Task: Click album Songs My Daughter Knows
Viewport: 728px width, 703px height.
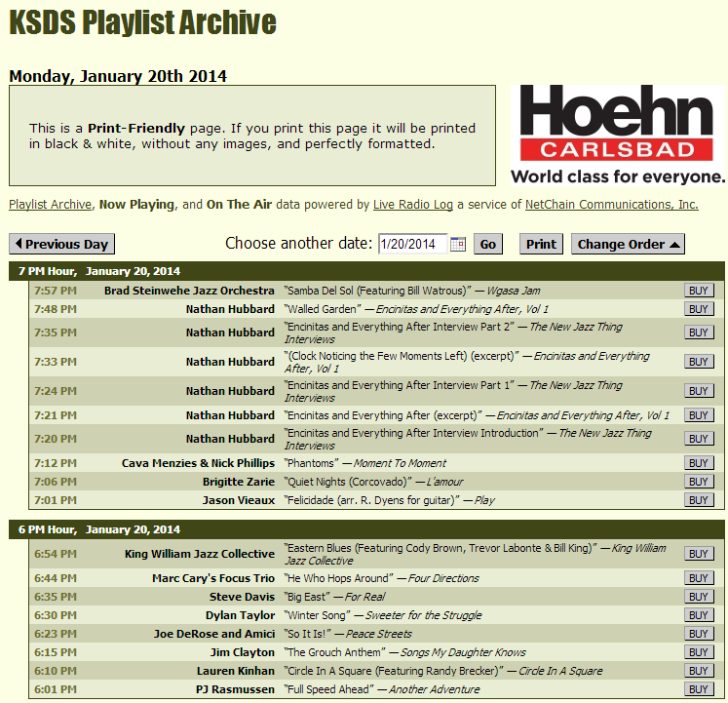Action: [x=463, y=653]
